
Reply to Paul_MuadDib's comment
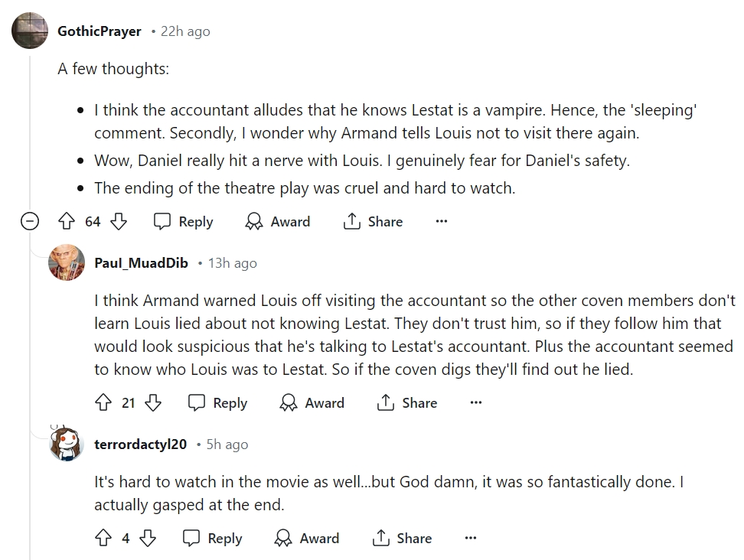point(218,403)
